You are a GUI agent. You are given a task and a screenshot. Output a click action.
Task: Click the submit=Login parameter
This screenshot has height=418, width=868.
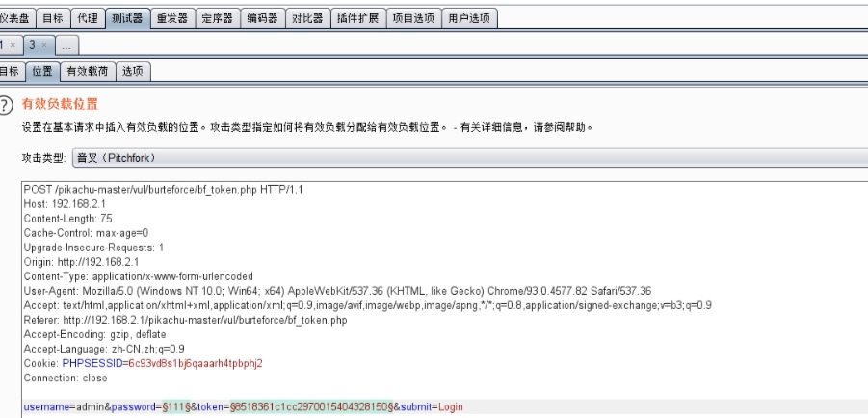[x=432, y=407]
